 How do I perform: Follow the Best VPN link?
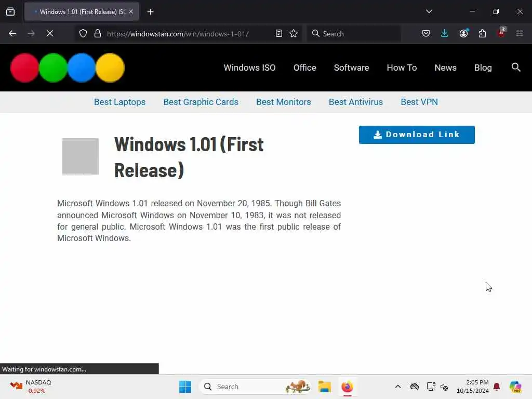tap(419, 102)
